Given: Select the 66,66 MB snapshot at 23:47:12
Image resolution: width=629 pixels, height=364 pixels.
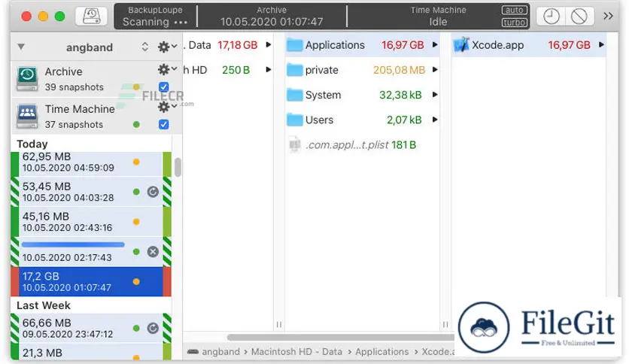Looking at the screenshot, I should pos(91,328).
